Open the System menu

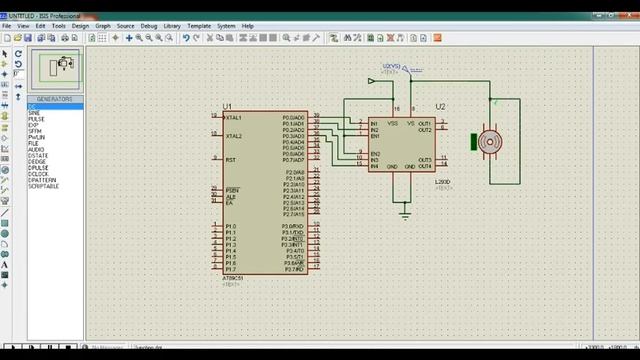tap(226, 26)
